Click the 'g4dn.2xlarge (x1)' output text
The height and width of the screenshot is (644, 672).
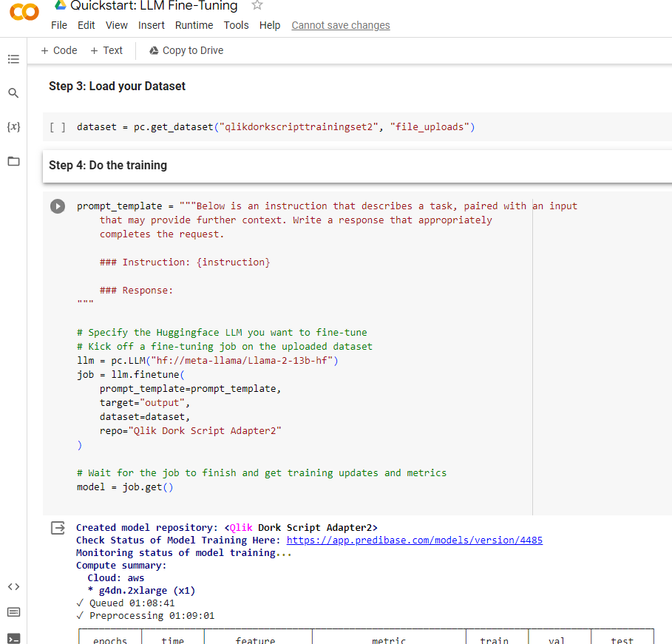point(147,591)
